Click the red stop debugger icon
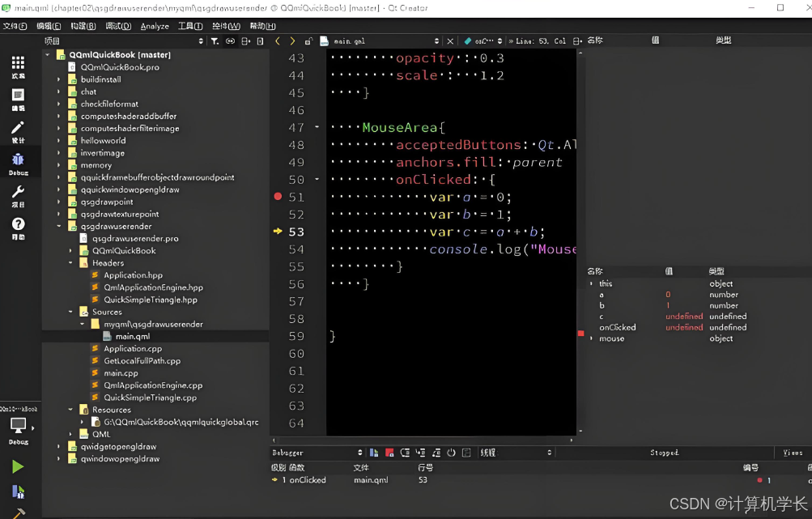The width and height of the screenshot is (812, 519). [x=389, y=453]
